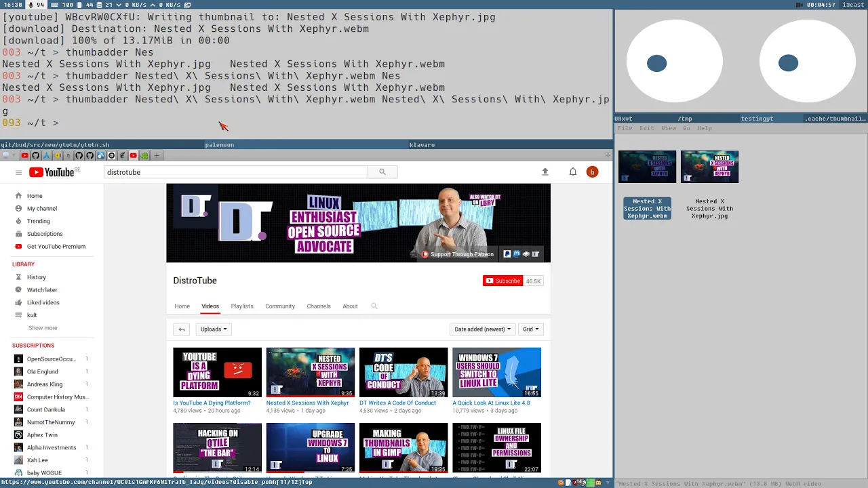Open History in the Library section
Image resolution: width=868 pixels, height=488 pixels.
click(37, 277)
